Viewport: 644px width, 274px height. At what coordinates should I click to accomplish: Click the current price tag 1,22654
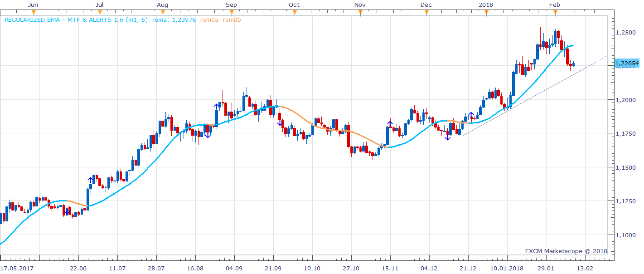click(x=627, y=64)
